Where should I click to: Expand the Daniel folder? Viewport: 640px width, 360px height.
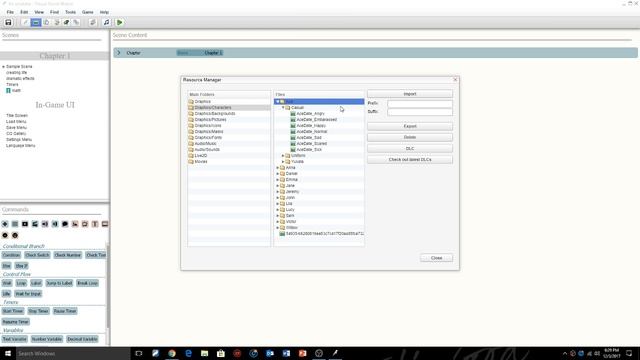tap(278, 173)
